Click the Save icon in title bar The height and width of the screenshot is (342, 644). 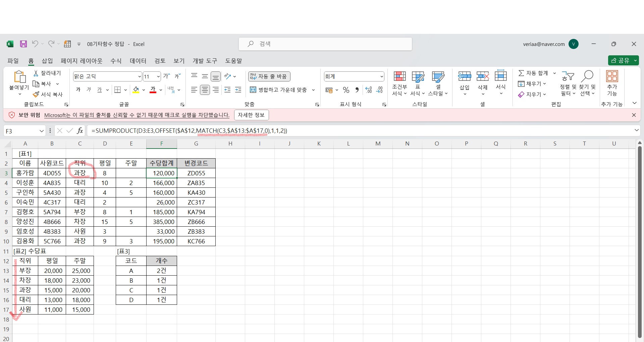(23, 44)
